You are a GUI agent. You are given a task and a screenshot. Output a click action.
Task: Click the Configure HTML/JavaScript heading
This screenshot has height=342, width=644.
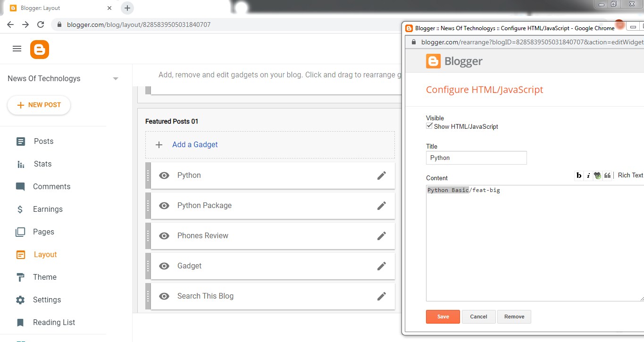(485, 90)
